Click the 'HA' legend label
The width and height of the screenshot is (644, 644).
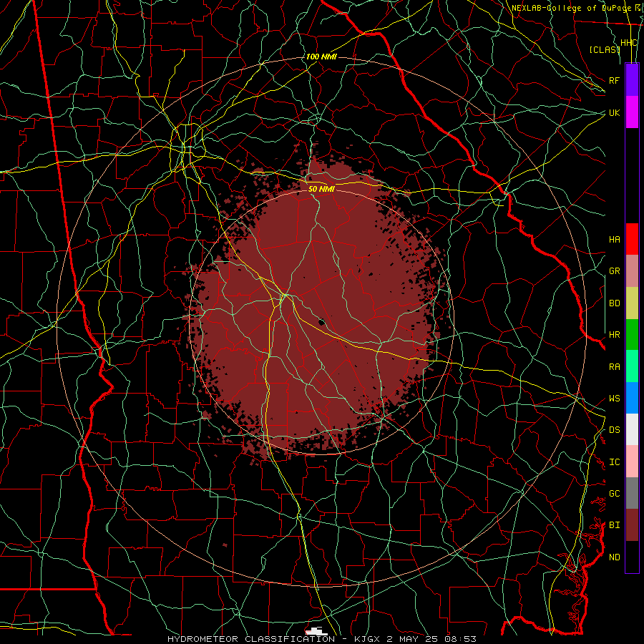click(x=614, y=240)
